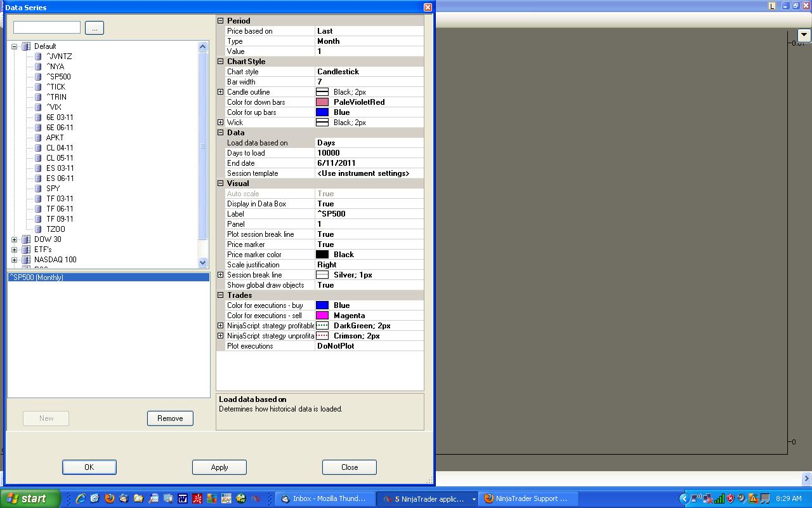
Task: Select ^SP500 (Monthly) in the series list
Action: tap(108, 277)
